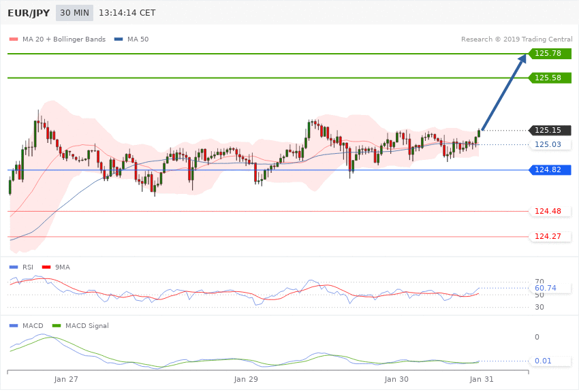The image size is (579, 392).
Task: Click the MACD 0 axis label
Action: click(x=537, y=337)
